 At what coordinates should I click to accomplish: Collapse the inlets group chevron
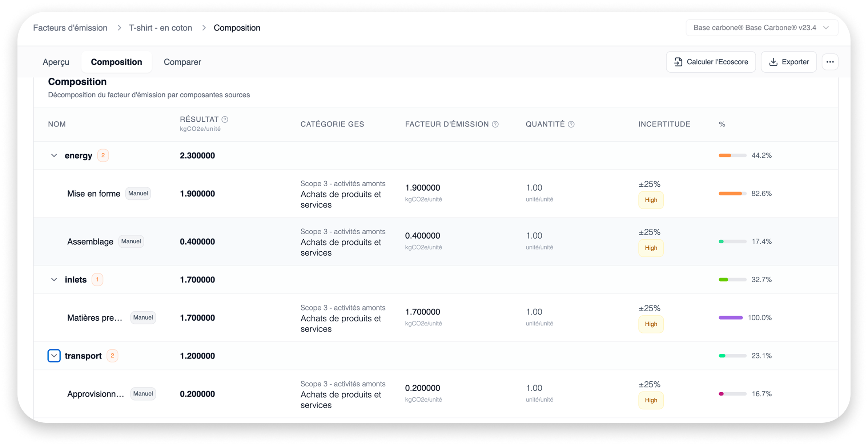coord(54,280)
